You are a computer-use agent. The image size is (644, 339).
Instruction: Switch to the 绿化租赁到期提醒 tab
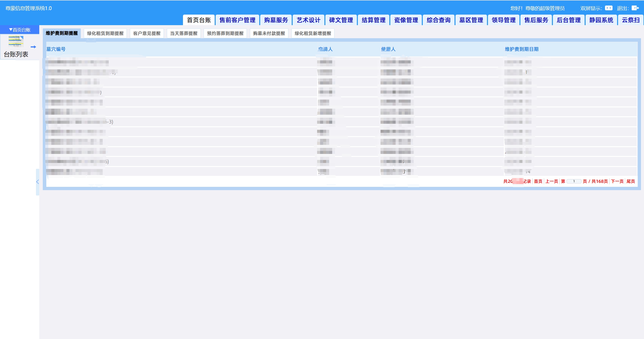point(105,33)
